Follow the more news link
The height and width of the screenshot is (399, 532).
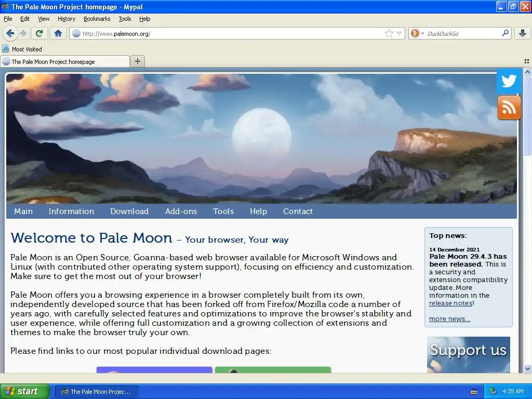pos(449,318)
